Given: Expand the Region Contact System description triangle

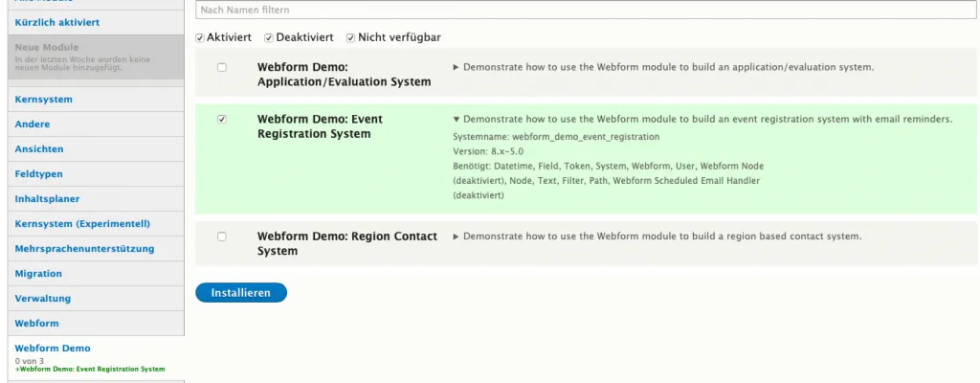Looking at the screenshot, I should [x=457, y=237].
